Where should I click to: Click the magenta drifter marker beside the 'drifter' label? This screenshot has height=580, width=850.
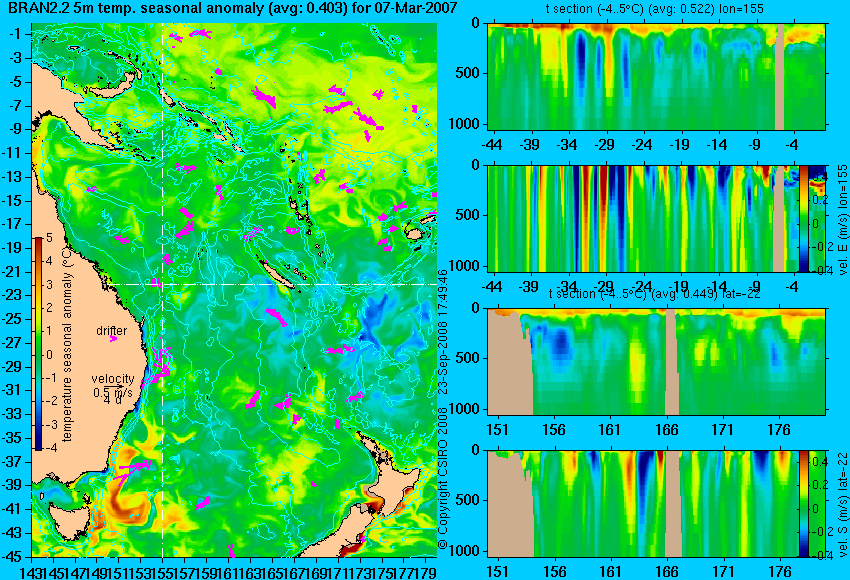[x=113, y=339]
